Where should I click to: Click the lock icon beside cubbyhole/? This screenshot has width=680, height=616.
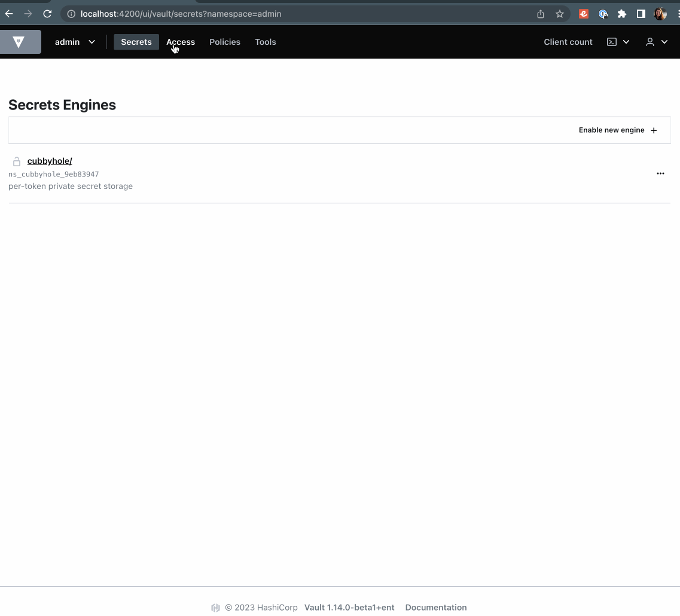[x=16, y=160]
